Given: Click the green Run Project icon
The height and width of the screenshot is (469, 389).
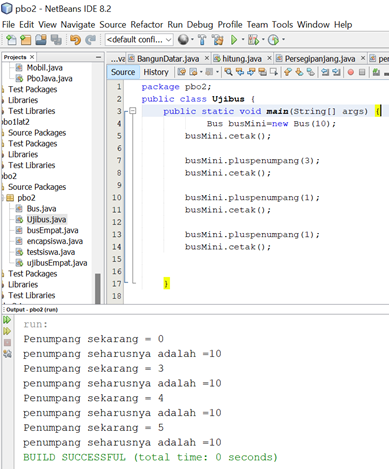Looking at the screenshot, I should pos(234,40).
